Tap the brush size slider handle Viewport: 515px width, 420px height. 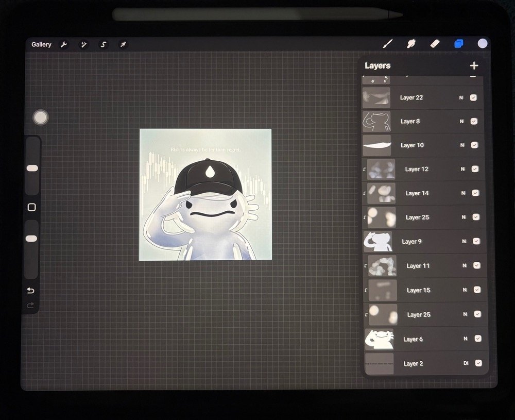pyautogui.click(x=32, y=169)
